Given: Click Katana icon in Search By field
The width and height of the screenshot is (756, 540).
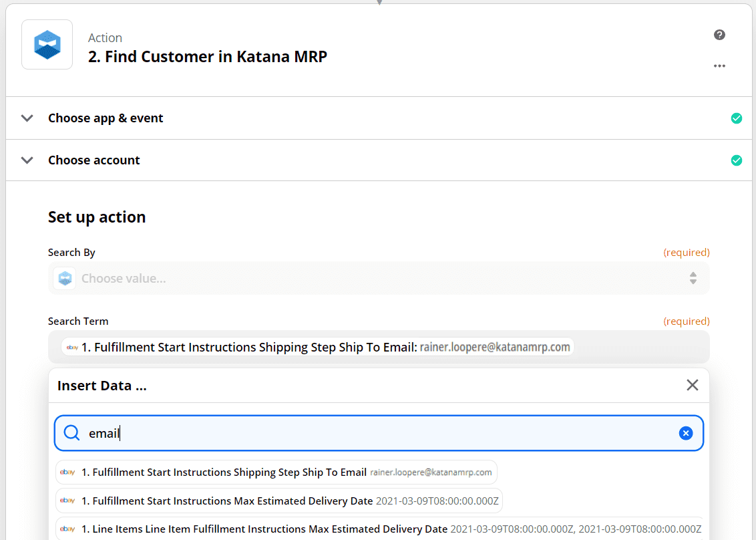Looking at the screenshot, I should pos(65,279).
